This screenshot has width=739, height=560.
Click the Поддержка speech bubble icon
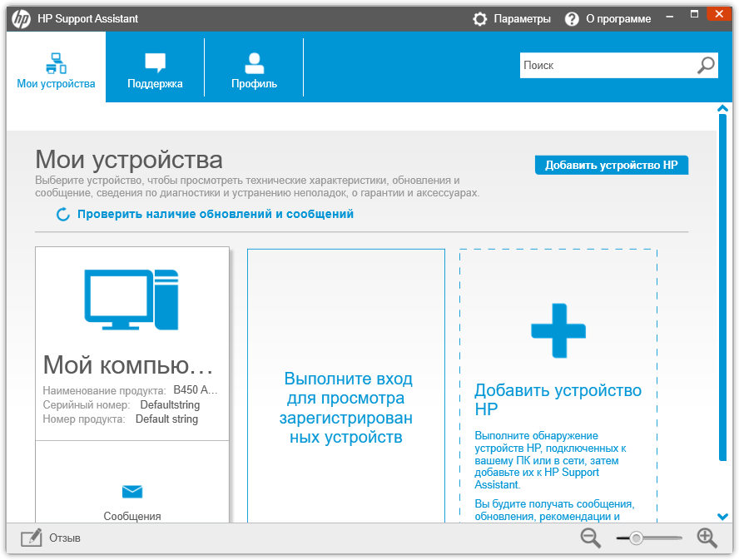[x=155, y=62]
